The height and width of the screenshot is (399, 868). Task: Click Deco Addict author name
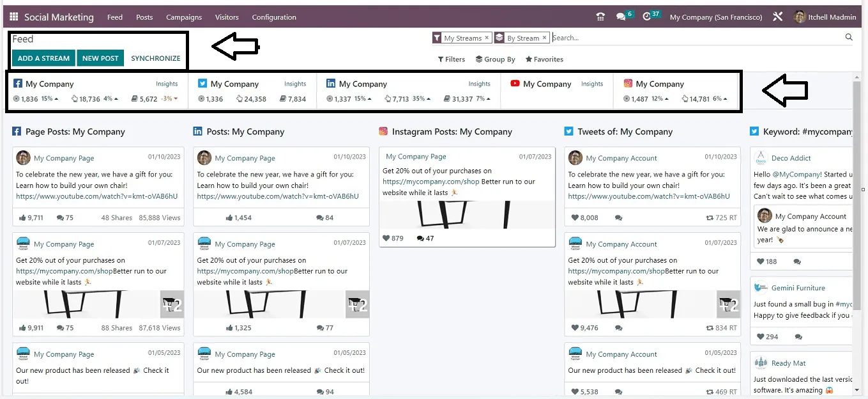[x=791, y=158]
